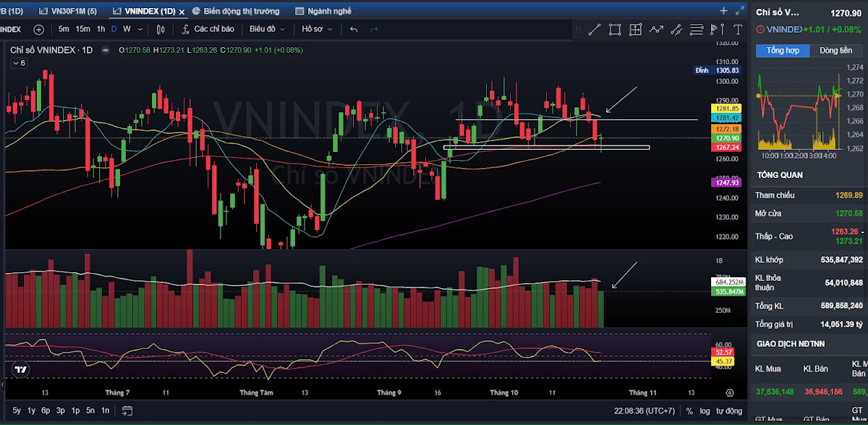The height and width of the screenshot is (425, 868).
Task: Add a symbol to compare with plus icon
Action: click(x=38, y=29)
